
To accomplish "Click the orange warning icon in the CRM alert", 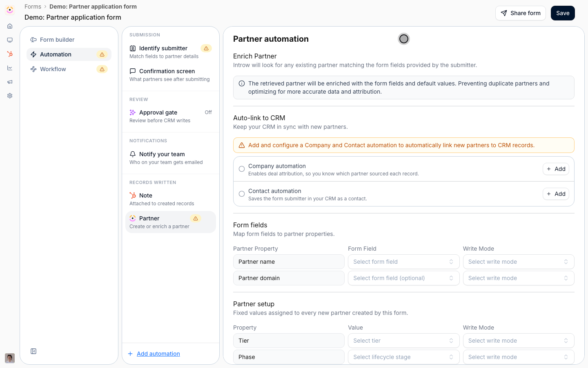I will 242,145.
